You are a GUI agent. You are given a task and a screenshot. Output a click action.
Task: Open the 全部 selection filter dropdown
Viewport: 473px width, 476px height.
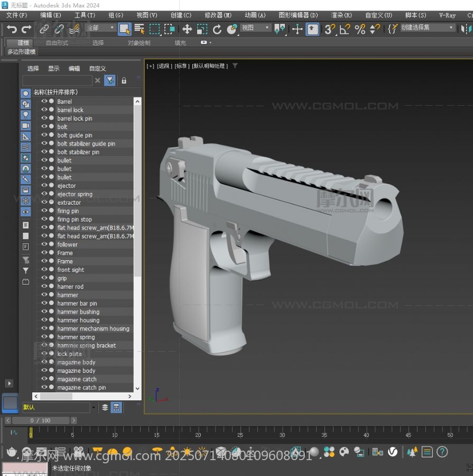100,28
